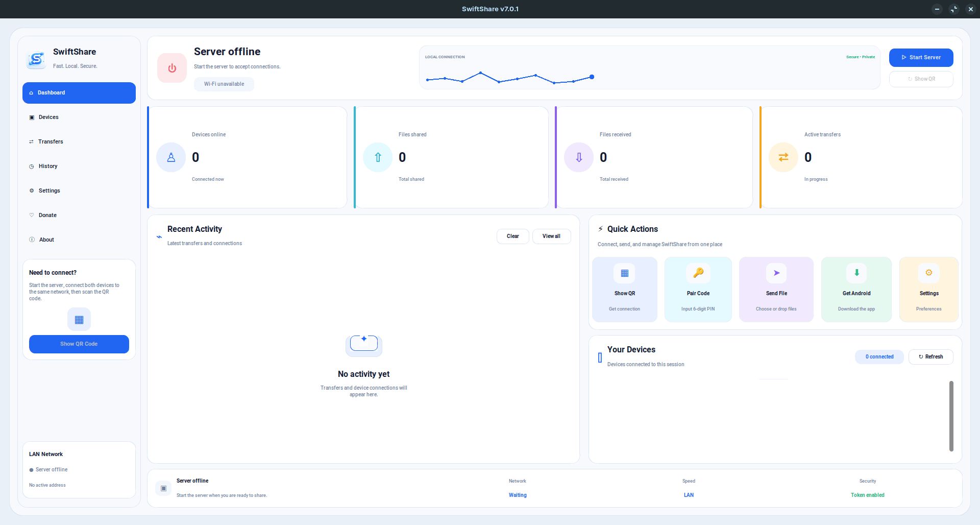Click the Waiting network status

tap(518, 495)
